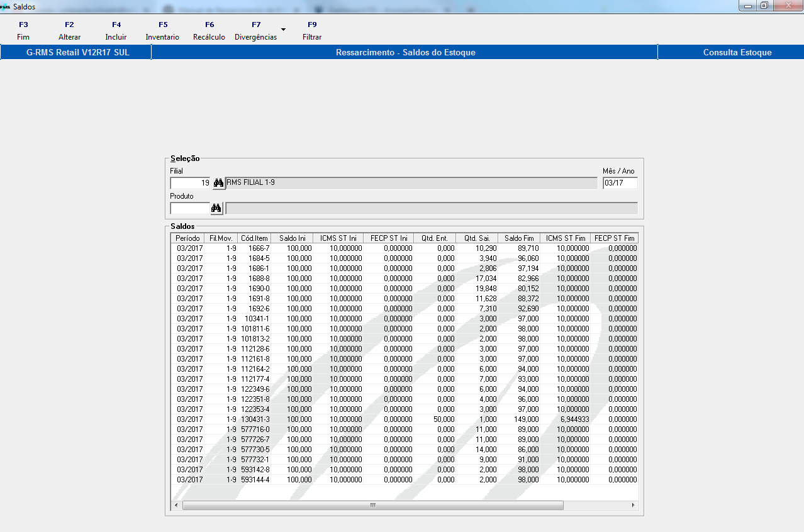This screenshot has height=532, width=804.
Task: Click the RMS application icon in title bar
Action: coord(6,6)
